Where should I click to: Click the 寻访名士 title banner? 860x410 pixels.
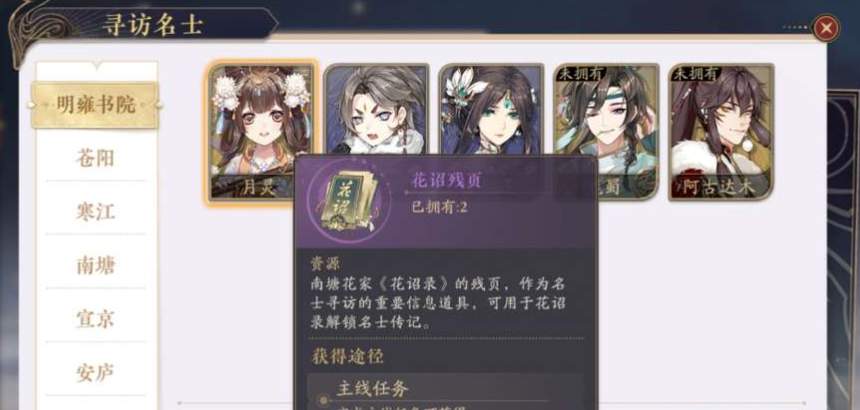[152, 25]
